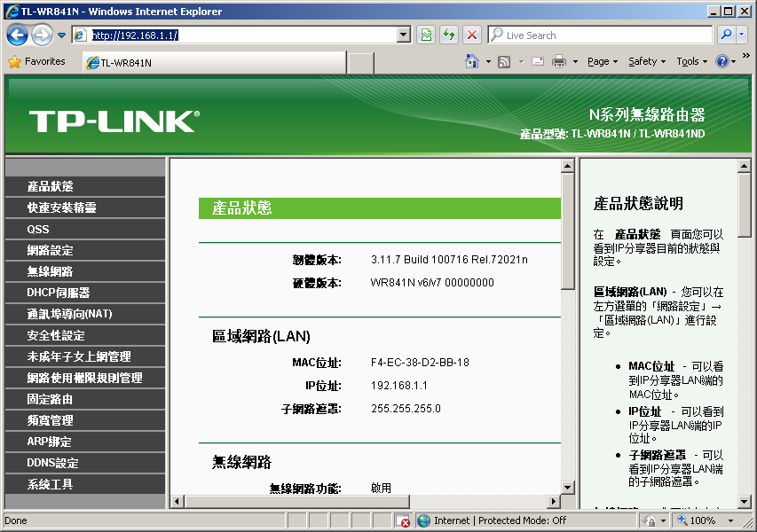This screenshot has height=532, width=757.
Task: Expand the Home button dropdown arrow
Action: 488,62
